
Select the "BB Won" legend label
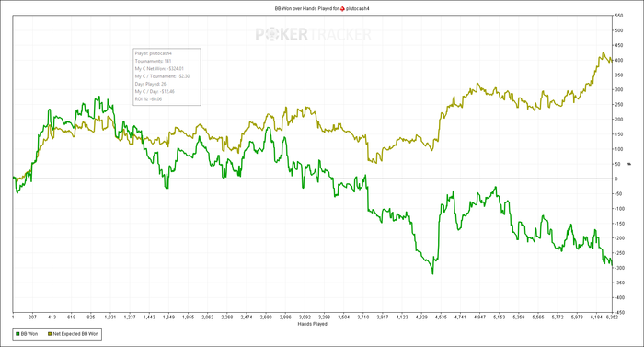tap(29, 334)
